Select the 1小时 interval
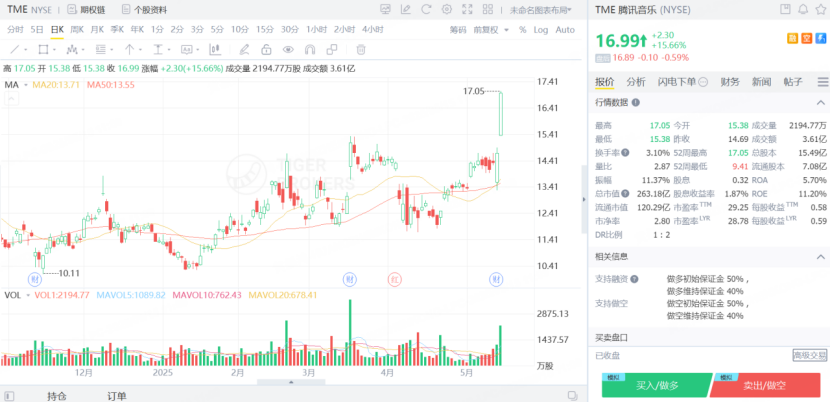This screenshot has height=402, width=830. pos(317,30)
